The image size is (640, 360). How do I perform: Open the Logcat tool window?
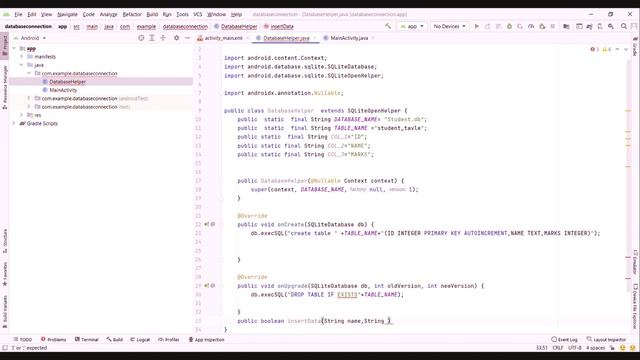click(140, 340)
